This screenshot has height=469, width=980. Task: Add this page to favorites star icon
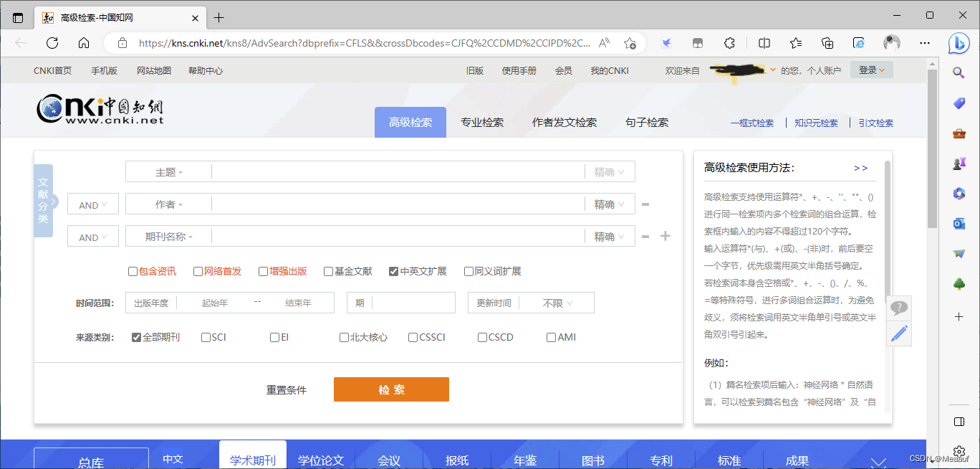point(630,43)
